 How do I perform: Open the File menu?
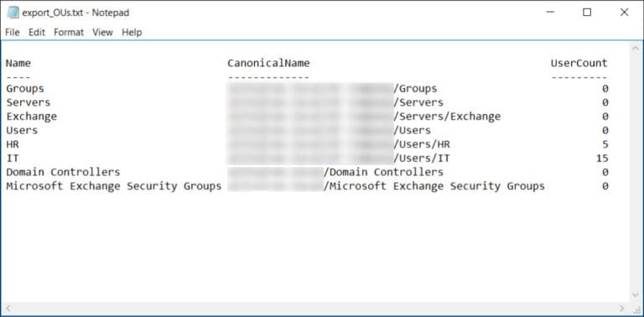click(13, 33)
